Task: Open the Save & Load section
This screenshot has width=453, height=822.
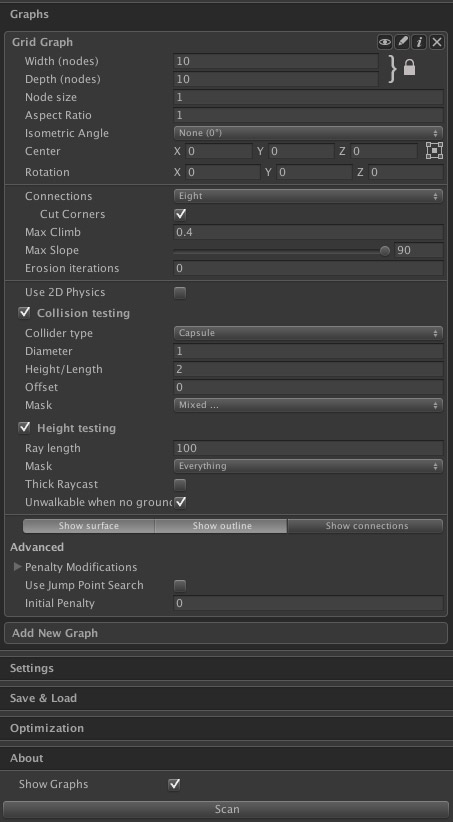Action: point(226,698)
